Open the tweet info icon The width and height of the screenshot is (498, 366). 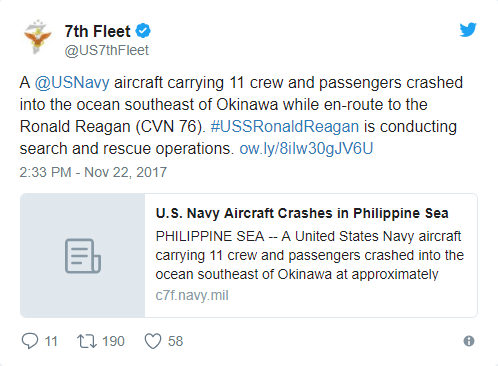(x=469, y=341)
